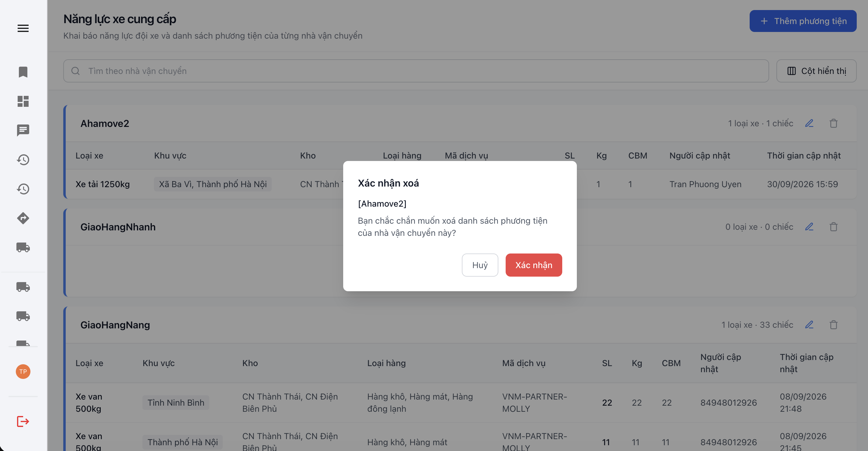Delete the Ahamove2 vehicle list trash icon
The width and height of the screenshot is (868, 451).
point(833,123)
